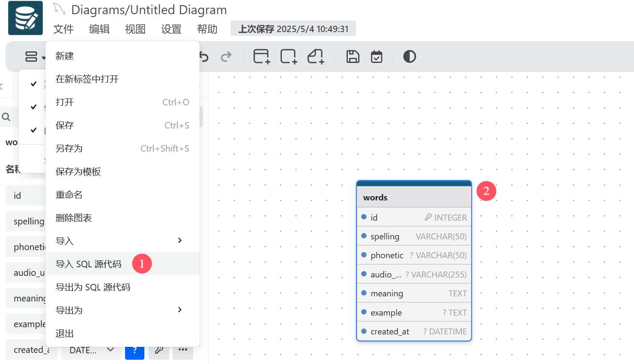Open the 编辑 menu
Screen dimensions: 634x364
click(99, 29)
